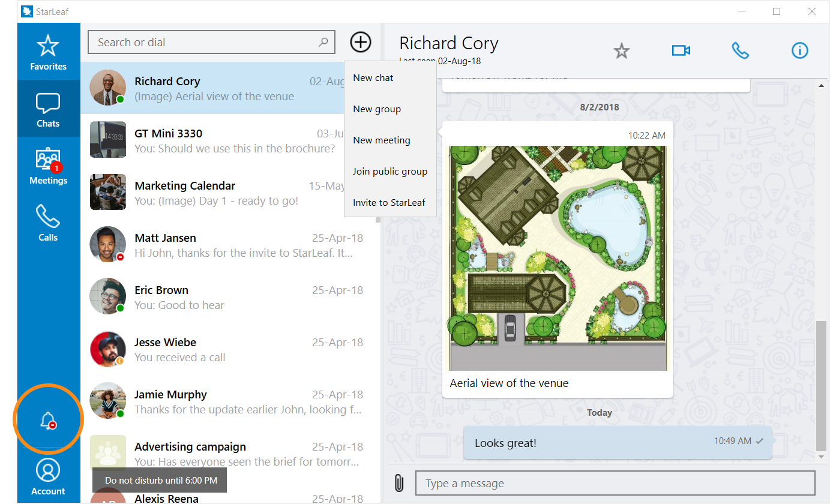
Task: Click the Search or dial field
Action: pyautogui.click(x=204, y=43)
